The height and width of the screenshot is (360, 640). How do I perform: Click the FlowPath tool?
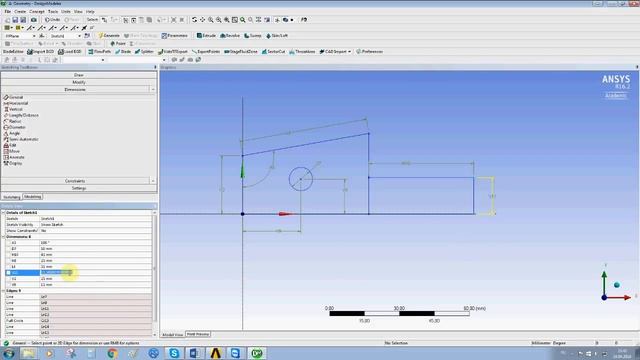point(100,52)
